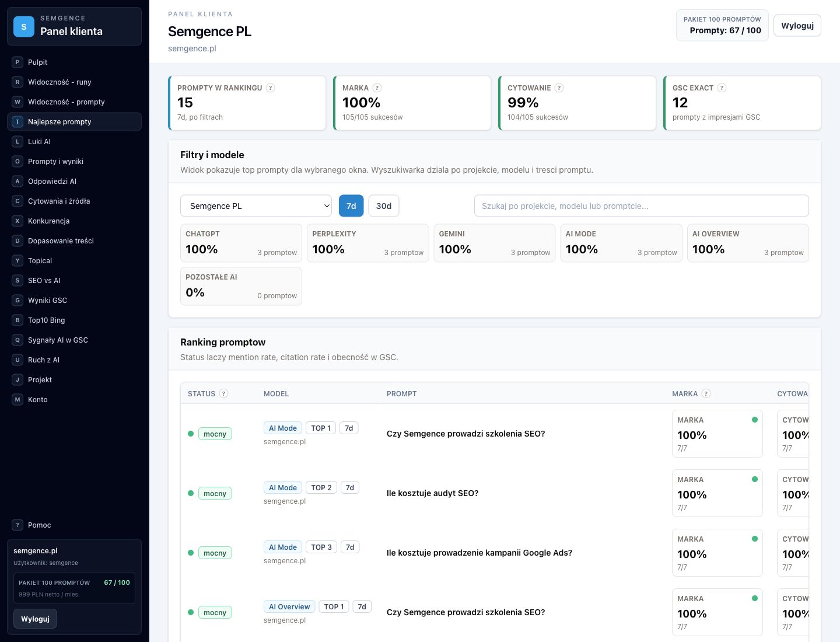Screen dimensions: 840x642
Task: Click the W icon for Widoczność - prompty
Action: (x=17, y=102)
